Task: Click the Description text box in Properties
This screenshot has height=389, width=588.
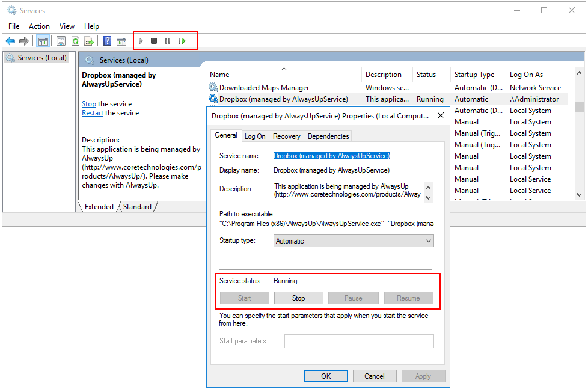Action: (349, 192)
